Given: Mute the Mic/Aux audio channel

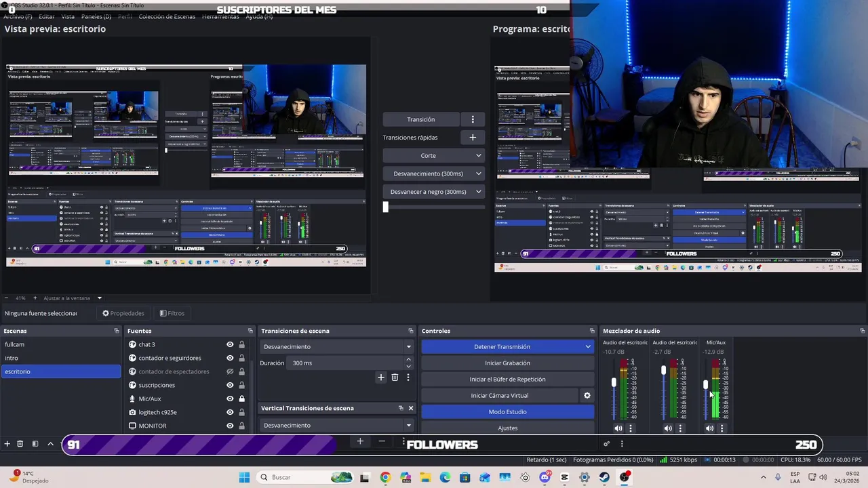Looking at the screenshot, I should [x=709, y=428].
